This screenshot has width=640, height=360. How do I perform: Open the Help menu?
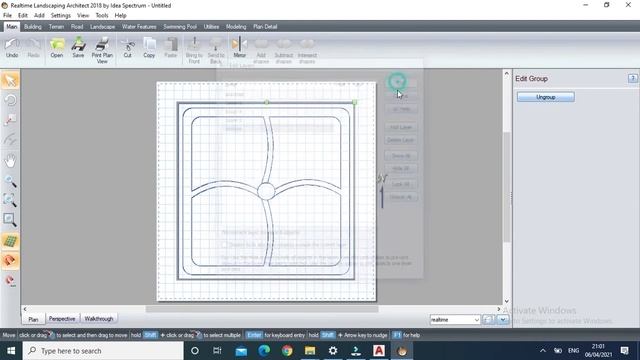(x=120, y=16)
